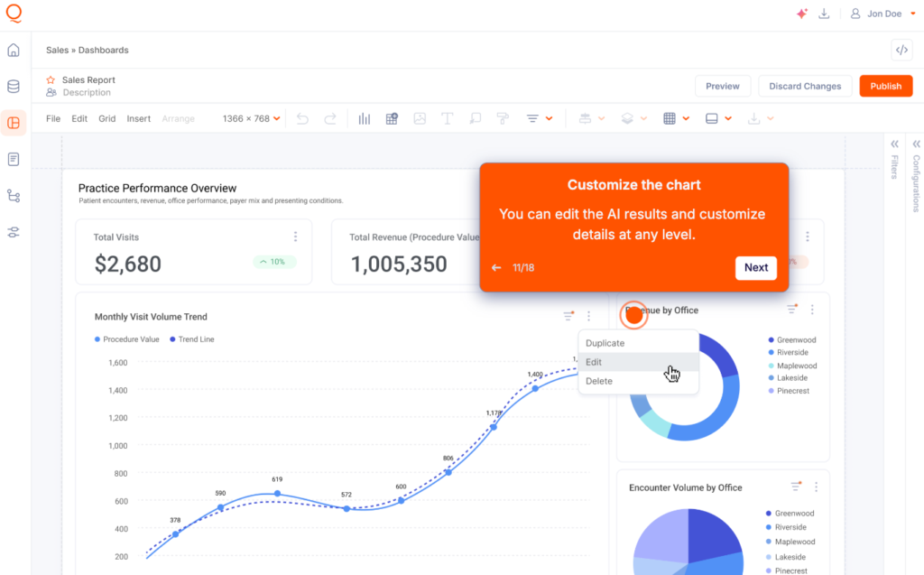924x575 pixels.
Task: Open the Jon Doe user menu
Action: 882,14
